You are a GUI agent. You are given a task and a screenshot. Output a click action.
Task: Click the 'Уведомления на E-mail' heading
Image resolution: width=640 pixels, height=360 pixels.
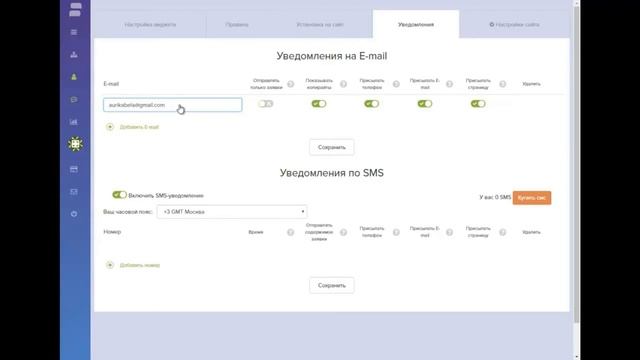[x=332, y=56]
